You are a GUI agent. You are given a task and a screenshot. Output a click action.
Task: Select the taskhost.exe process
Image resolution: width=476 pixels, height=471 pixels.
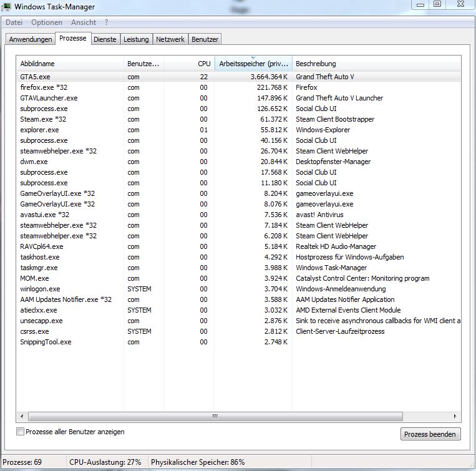[238, 257]
